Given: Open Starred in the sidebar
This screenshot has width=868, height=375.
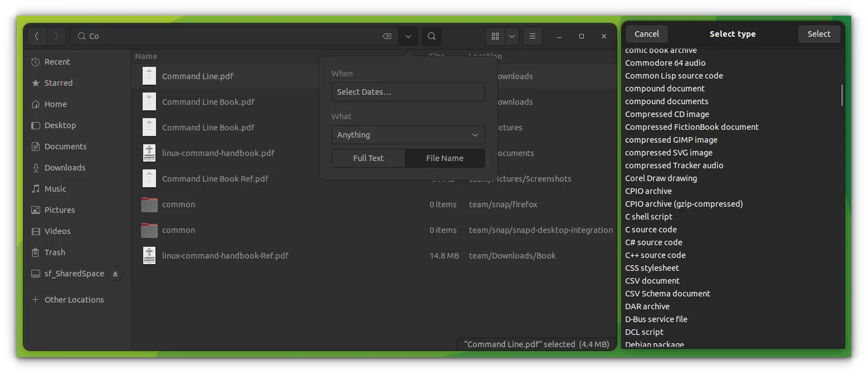Looking at the screenshot, I should (58, 83).
